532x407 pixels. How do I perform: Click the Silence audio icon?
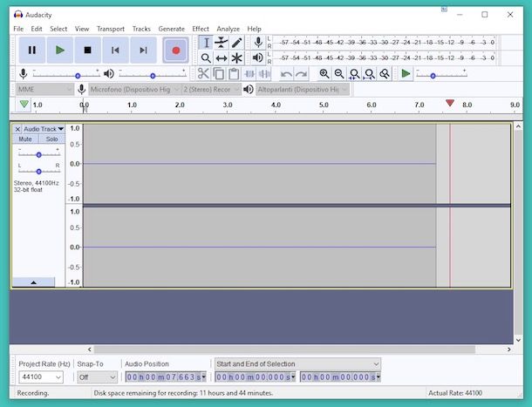click(x=264, y=73)
